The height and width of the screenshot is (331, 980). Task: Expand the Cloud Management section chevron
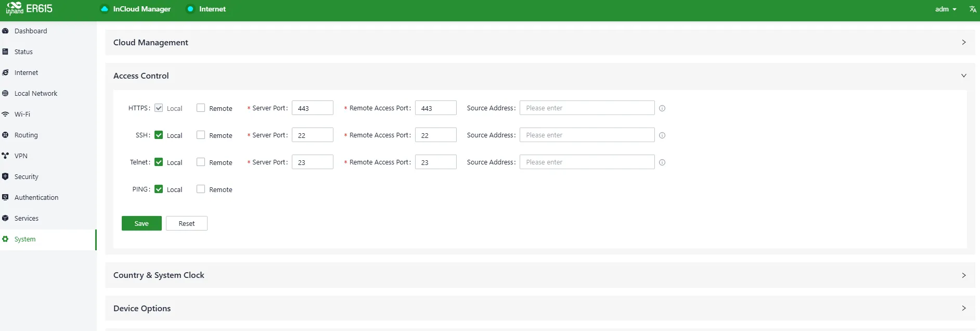(964, 42)
